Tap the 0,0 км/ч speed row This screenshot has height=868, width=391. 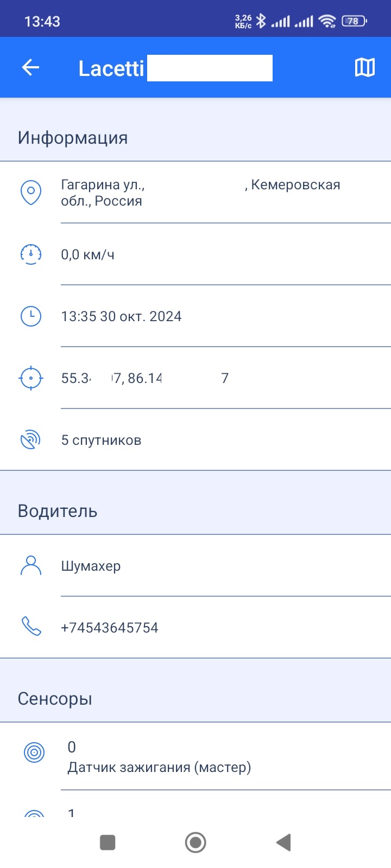pos(195,254)
